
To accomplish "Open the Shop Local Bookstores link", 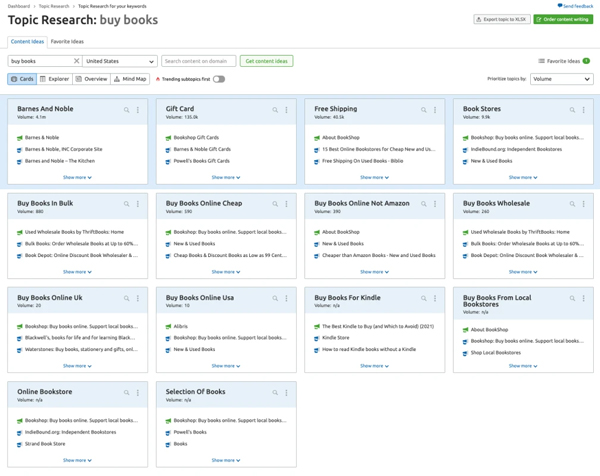I will coord(496,352).
